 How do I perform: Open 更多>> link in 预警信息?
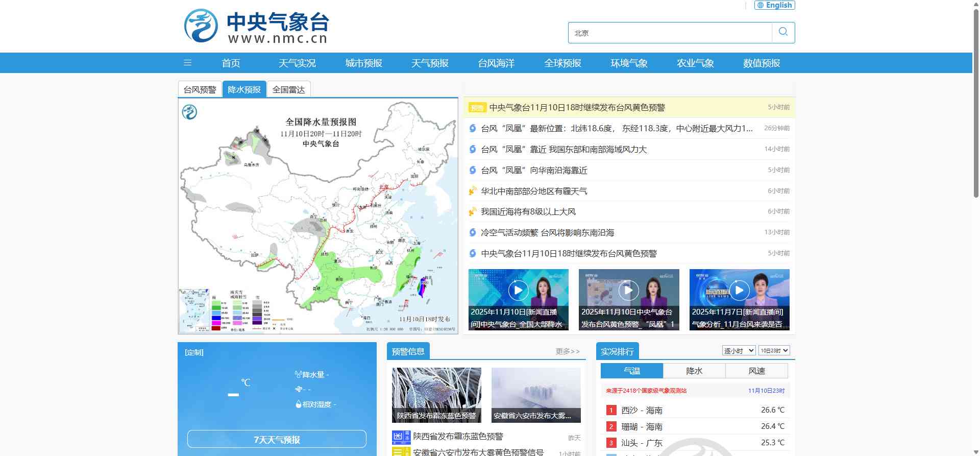click(568, 351)
